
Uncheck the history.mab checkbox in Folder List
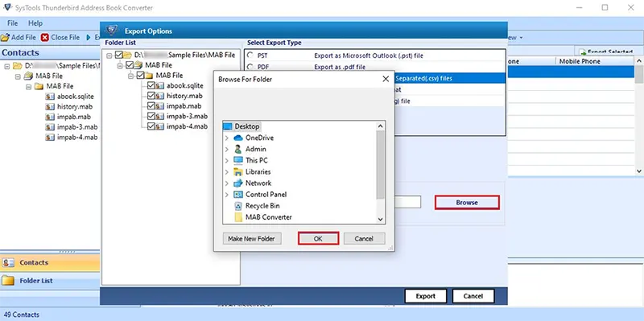click(x=151, y=96)
